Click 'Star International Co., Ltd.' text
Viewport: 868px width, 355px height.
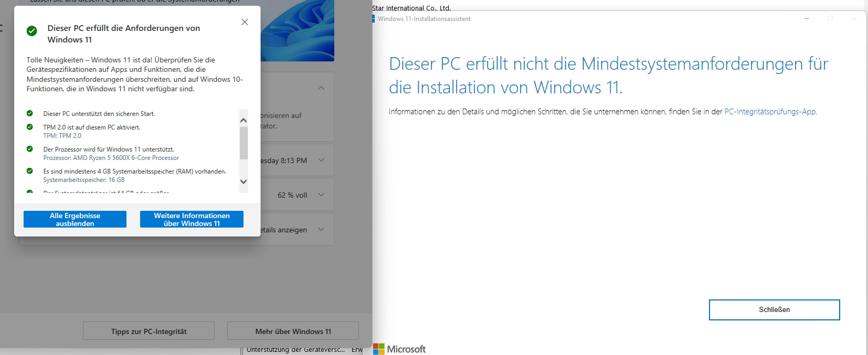411,8
